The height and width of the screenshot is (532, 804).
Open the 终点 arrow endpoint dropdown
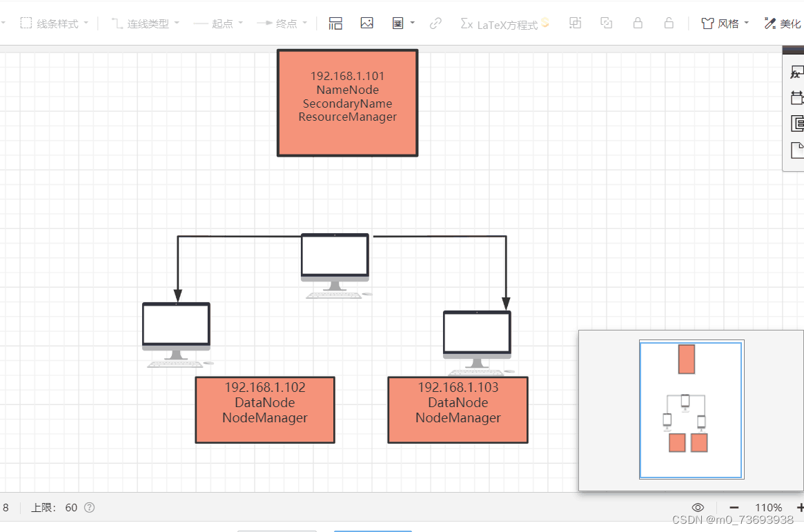click(x=283, y=23)
